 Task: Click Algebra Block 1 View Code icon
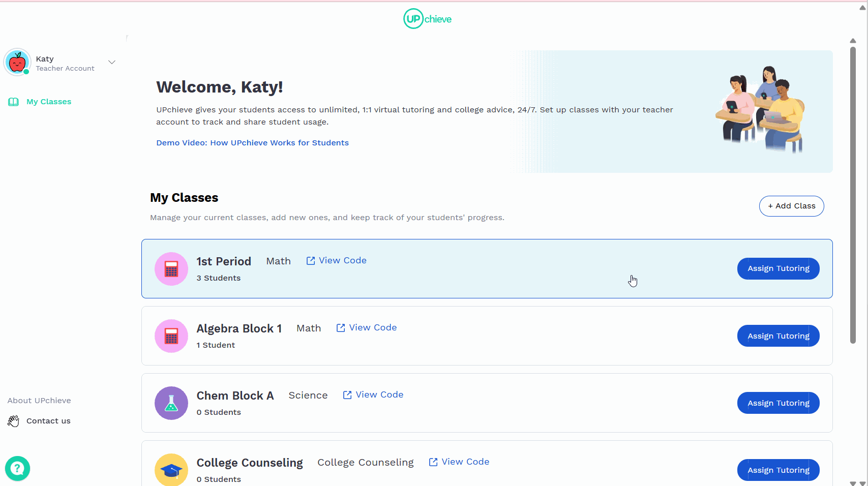(341, 328)
